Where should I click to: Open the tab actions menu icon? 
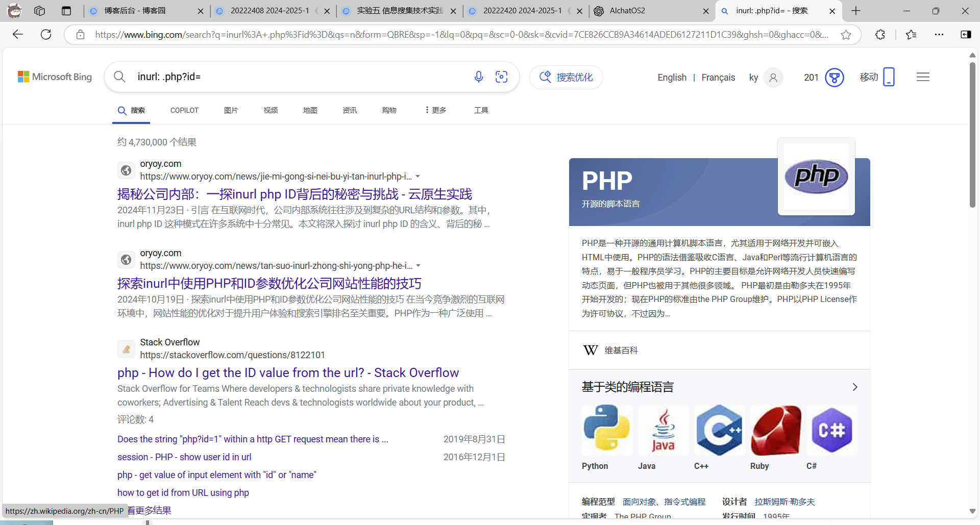pyautogui.click(x=66, y=11)
